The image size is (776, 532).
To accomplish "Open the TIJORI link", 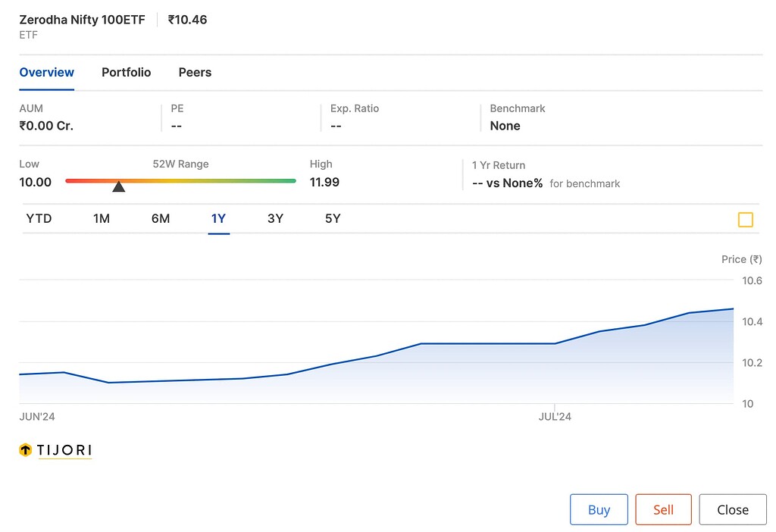I will 64,450.
